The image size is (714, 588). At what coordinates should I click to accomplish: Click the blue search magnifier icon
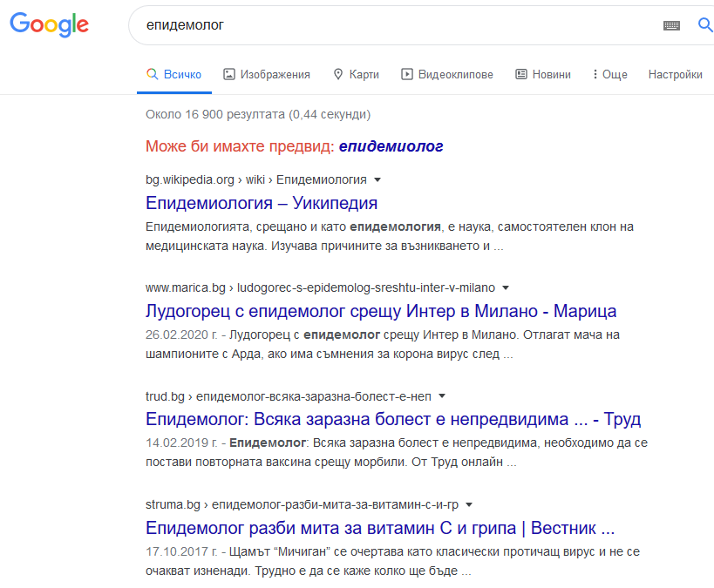click(x=704, y=25)
